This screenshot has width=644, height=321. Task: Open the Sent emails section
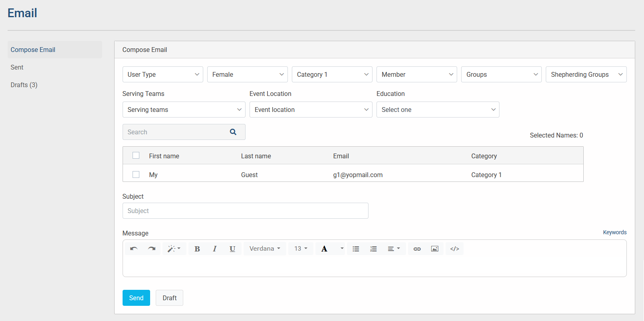17,67
